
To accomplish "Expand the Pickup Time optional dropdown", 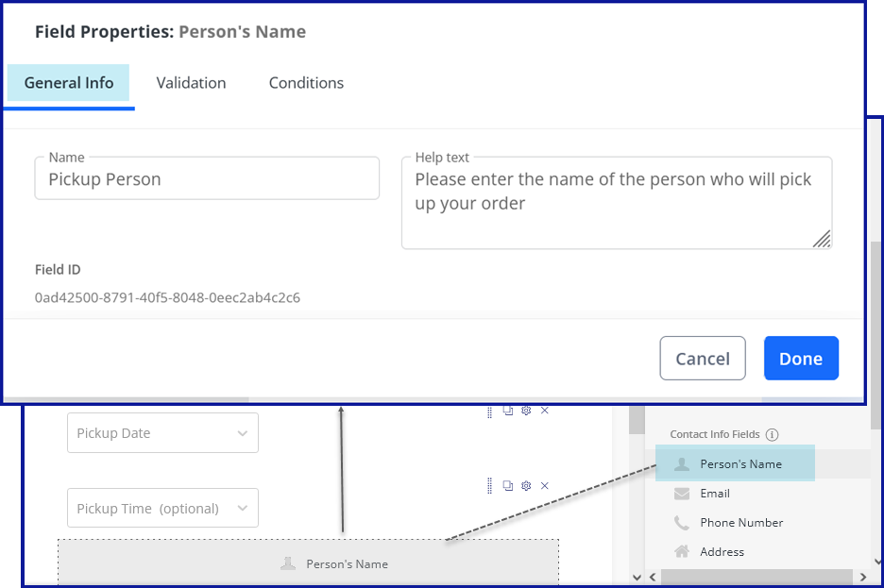I will (x=162, y=507).
